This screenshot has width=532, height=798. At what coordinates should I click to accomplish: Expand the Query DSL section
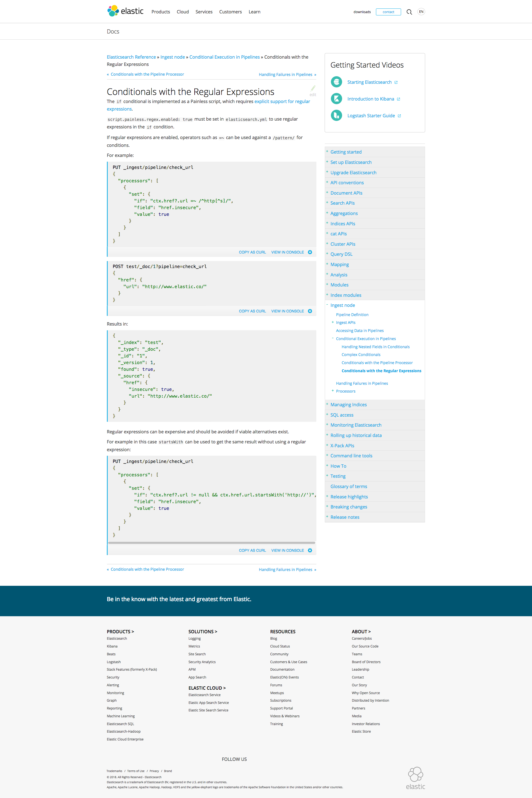(327, 254)
